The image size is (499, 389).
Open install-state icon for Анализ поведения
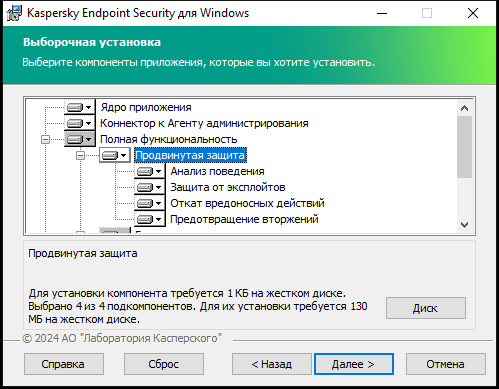click(x=149, y=171)
